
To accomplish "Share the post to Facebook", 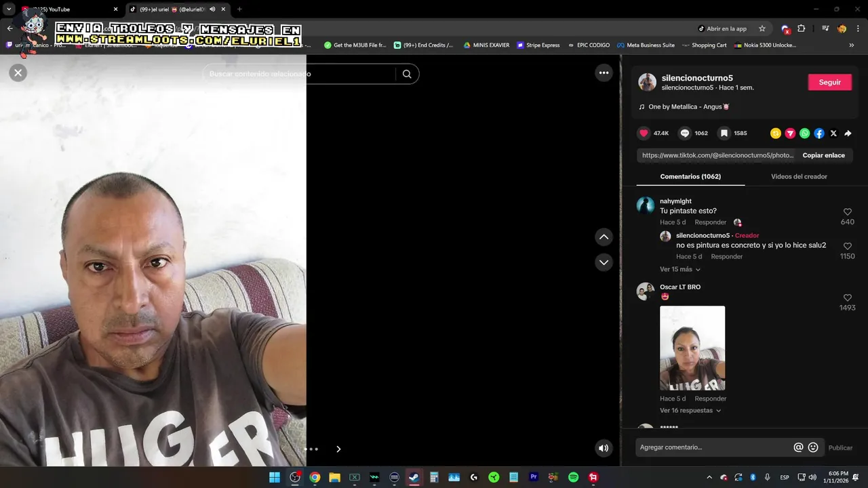I will tap(819, 134).
